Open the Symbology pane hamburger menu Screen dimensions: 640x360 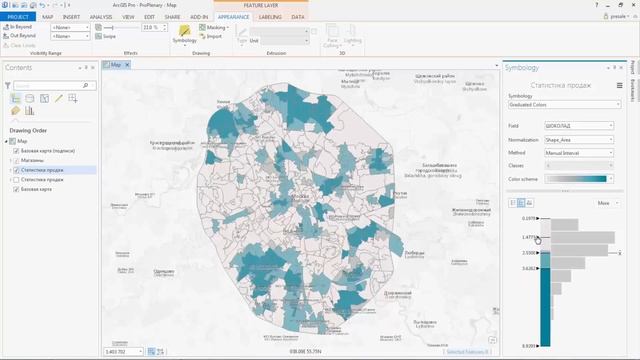coord(620,85)
